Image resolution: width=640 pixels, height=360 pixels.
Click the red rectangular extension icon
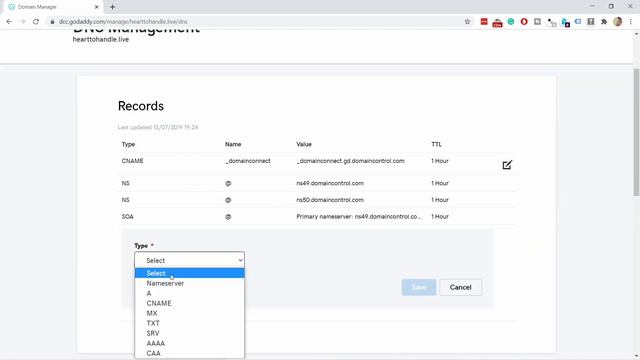[x=484, y=22]
